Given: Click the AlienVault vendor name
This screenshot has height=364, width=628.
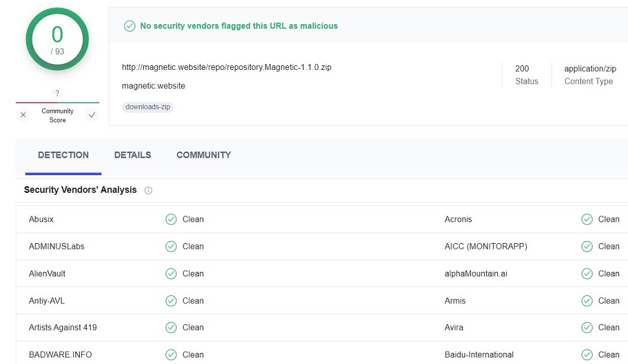Looking at the screenshot, I should click(47, 274).
